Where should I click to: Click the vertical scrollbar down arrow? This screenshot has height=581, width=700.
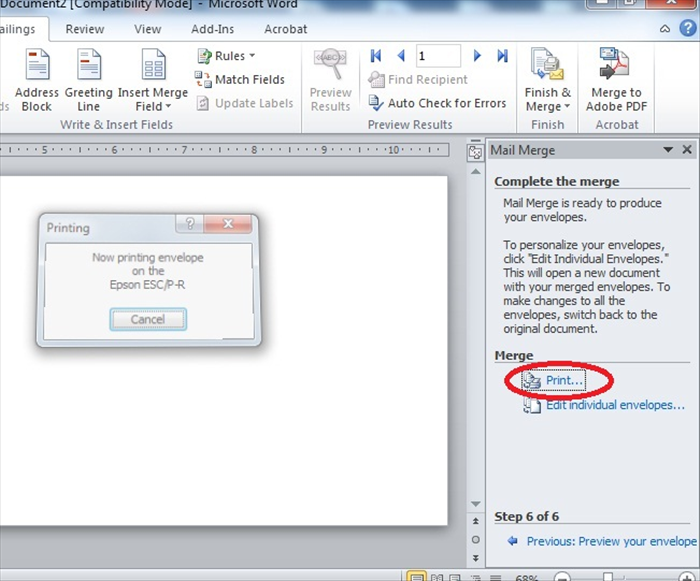pos(476,504)
